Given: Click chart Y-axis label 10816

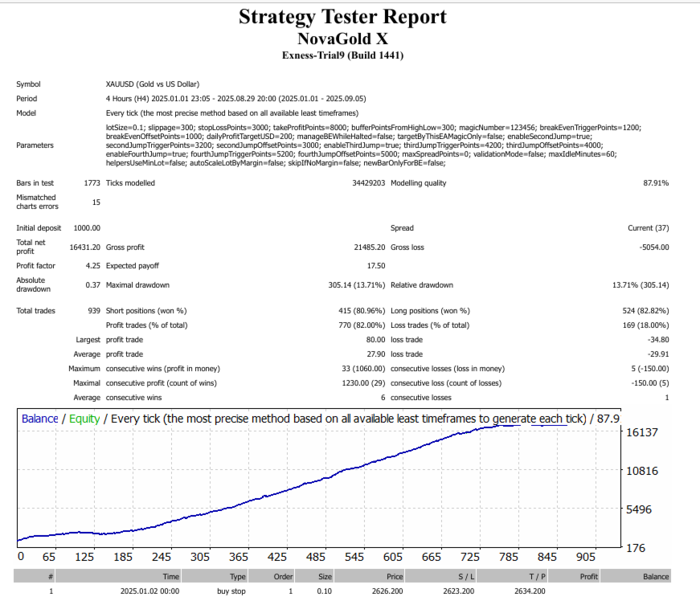Looking at the screenshot, I should click(x=642, y=471).
